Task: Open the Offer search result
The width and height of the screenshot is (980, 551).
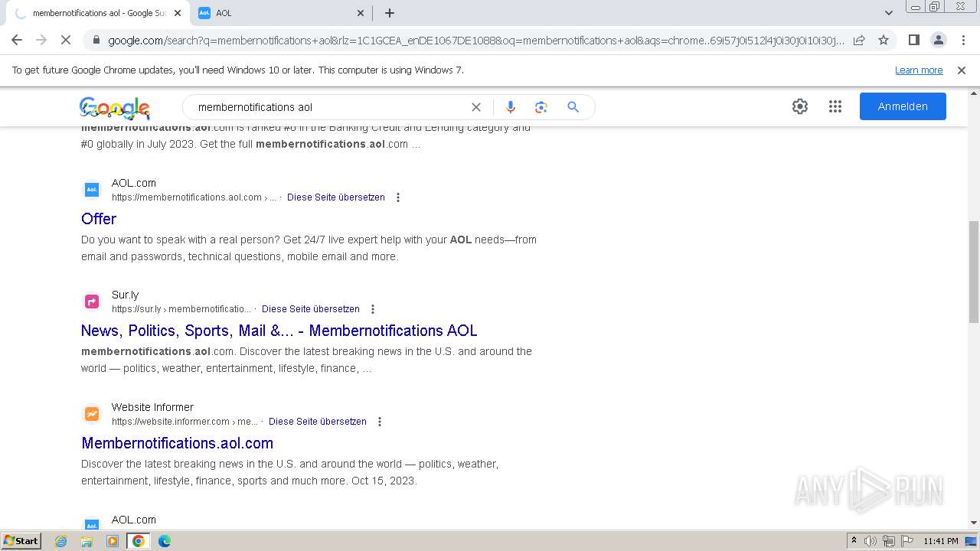Action: click(99, 219)
